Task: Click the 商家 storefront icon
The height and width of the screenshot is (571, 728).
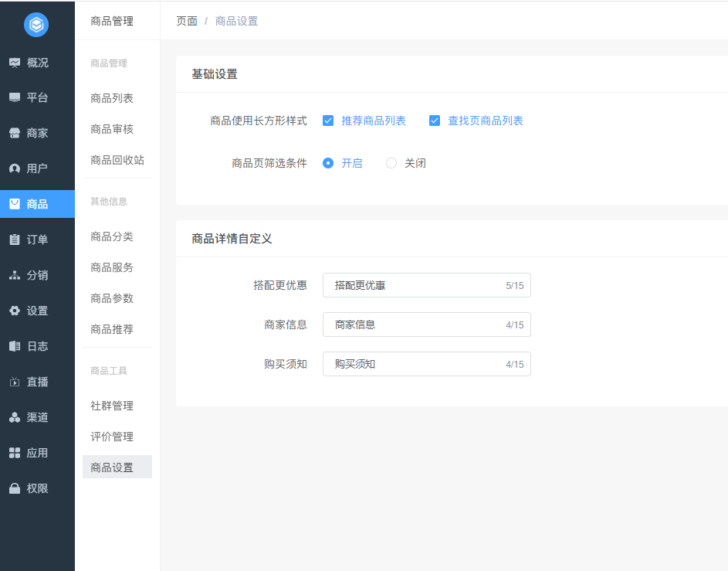Action: pos(15,133)
